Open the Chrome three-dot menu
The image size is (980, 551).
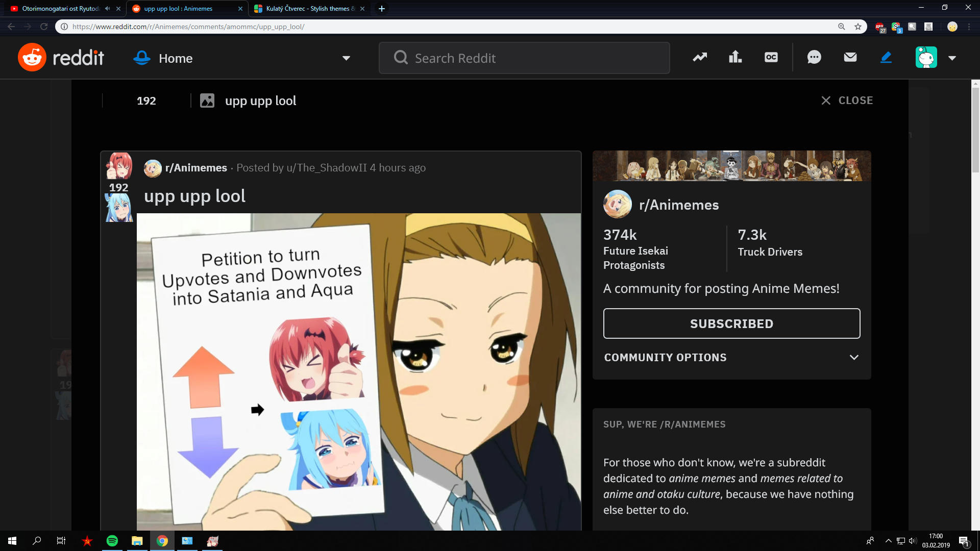(969, 27)
